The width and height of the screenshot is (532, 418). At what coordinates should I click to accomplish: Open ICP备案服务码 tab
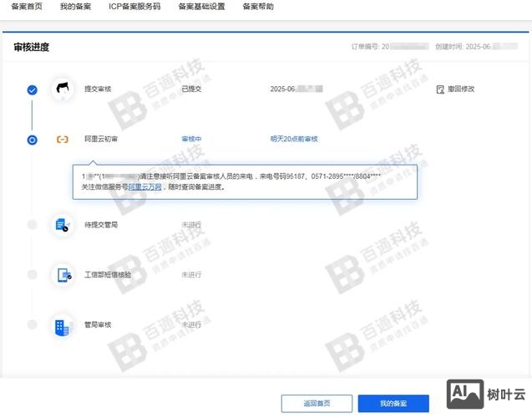pos(134,7)
